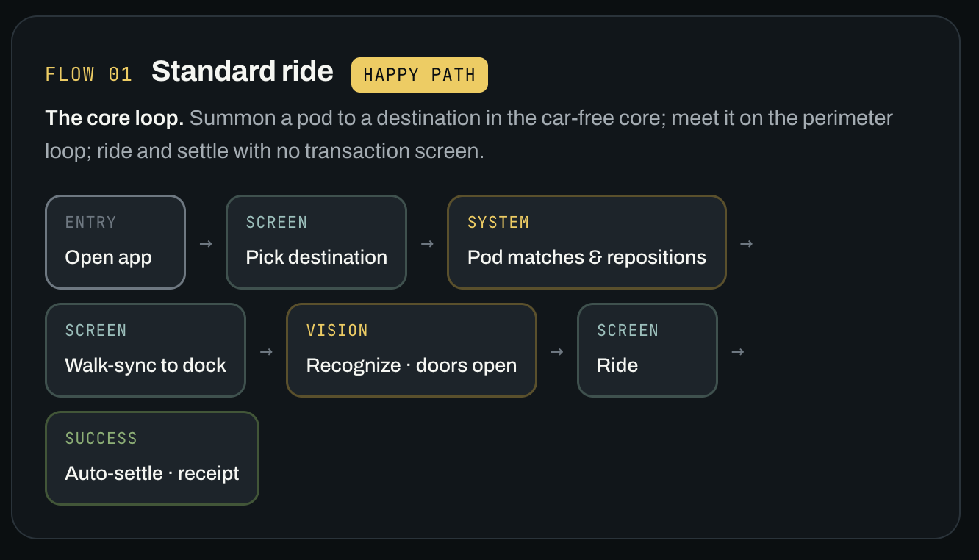This screenshot has width=979, height=560.
Task: Click arrow between Walk-sync and Recognize nodes
Action: click(266, 351)
